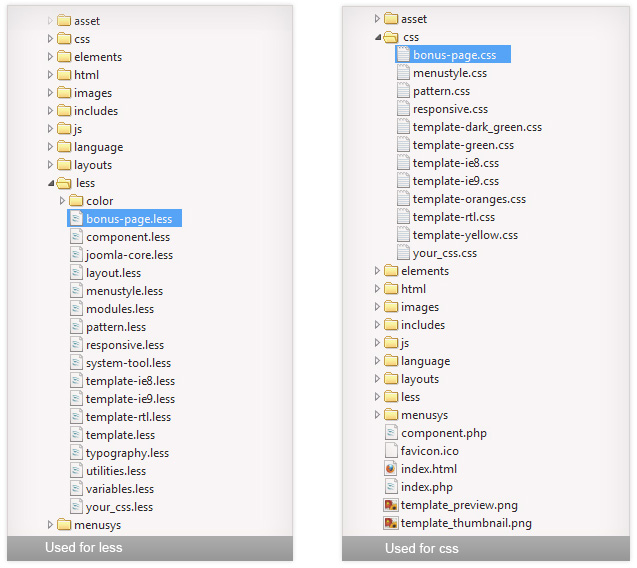Select template-yellow.css
The width and height of the screenshot is (637, 568).
(x=457, y=234)
